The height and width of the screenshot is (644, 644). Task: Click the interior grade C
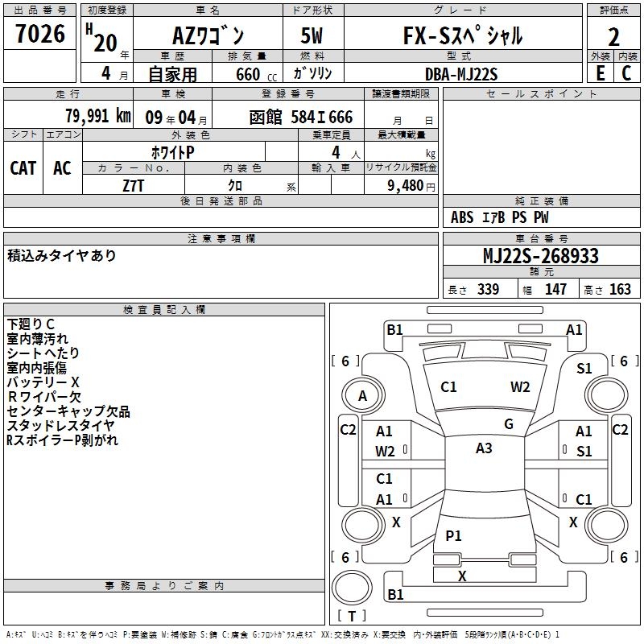pos(626,73)
